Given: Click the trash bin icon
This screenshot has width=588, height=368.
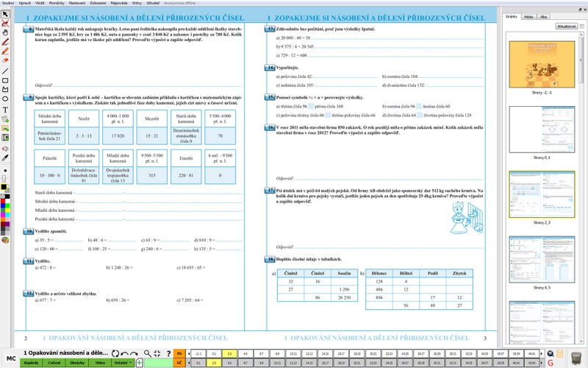Looking at the screenshot, I should (x=576, y=358).
